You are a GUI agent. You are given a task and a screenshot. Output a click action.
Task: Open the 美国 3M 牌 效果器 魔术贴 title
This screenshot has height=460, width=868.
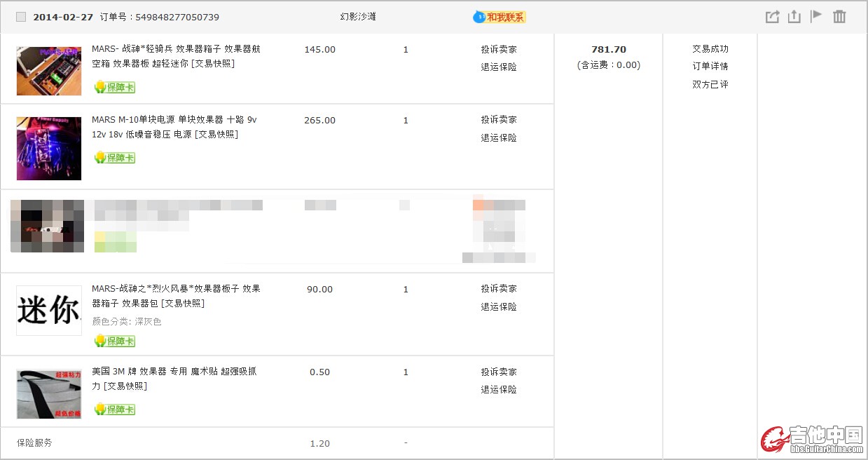point(174,379)
